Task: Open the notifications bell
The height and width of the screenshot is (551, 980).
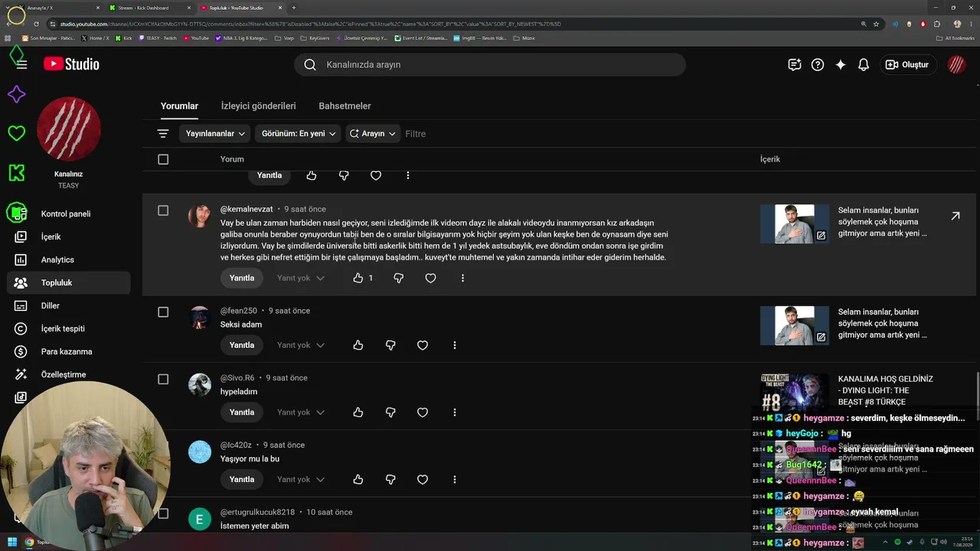Action: (x=864, y=65)
